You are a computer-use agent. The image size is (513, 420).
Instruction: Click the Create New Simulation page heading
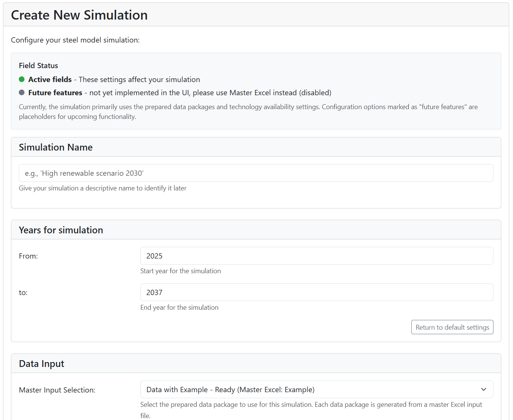[x=79, y=15]
